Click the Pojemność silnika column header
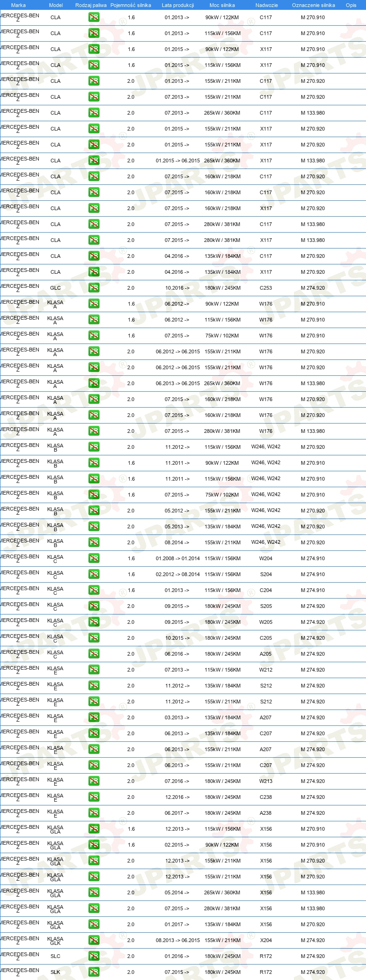 point(131,5)
